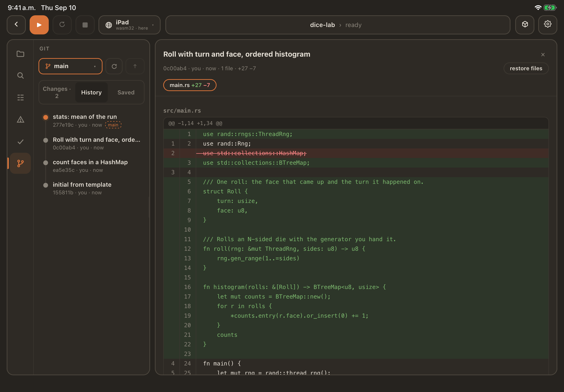
Task: Open the problems warning sidebar icon
Action: coord(20,120)
